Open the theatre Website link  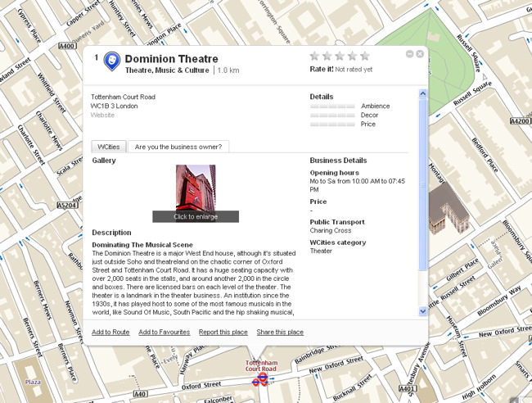point(102,115)
